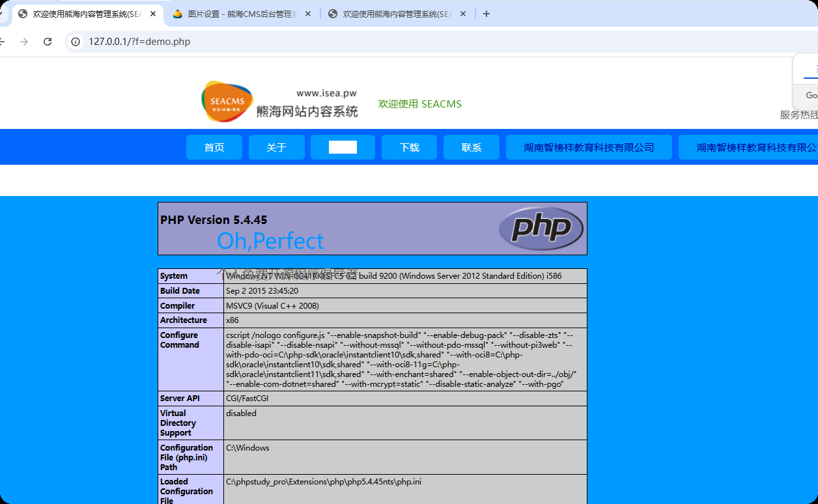The width and height of the screenshot is (818, 504).
Task: Open the blank white navigation item
Action: 343,147
